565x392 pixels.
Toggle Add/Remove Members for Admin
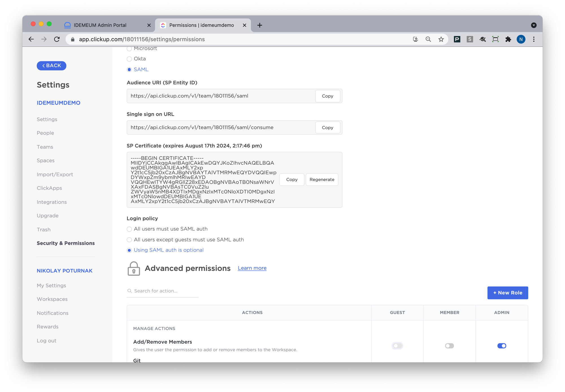(502, 346)
